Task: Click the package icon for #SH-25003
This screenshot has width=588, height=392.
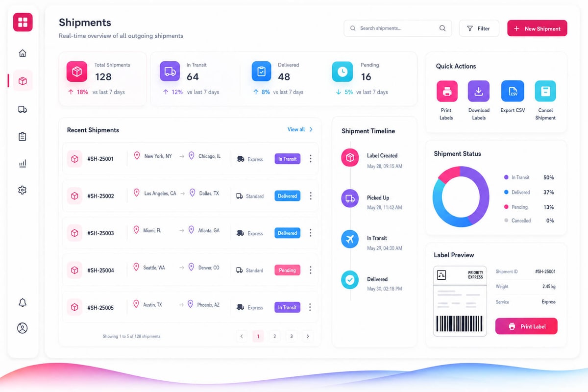Action: coord(74,233)
